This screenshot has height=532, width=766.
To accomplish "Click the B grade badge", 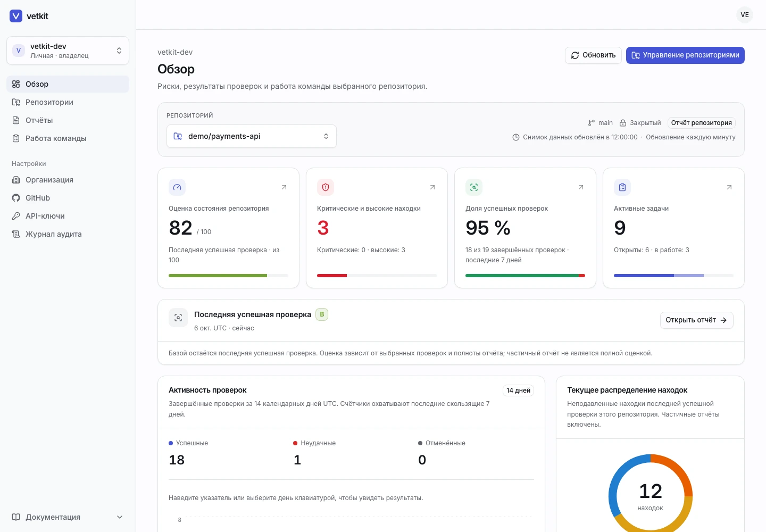I will (322, 314).
